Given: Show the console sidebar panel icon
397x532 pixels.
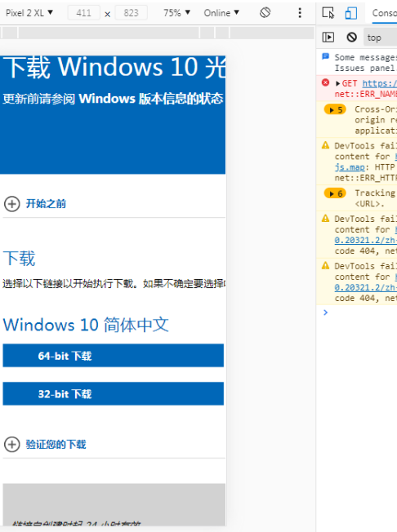Looking at the screenshot, I should point(328,37).
